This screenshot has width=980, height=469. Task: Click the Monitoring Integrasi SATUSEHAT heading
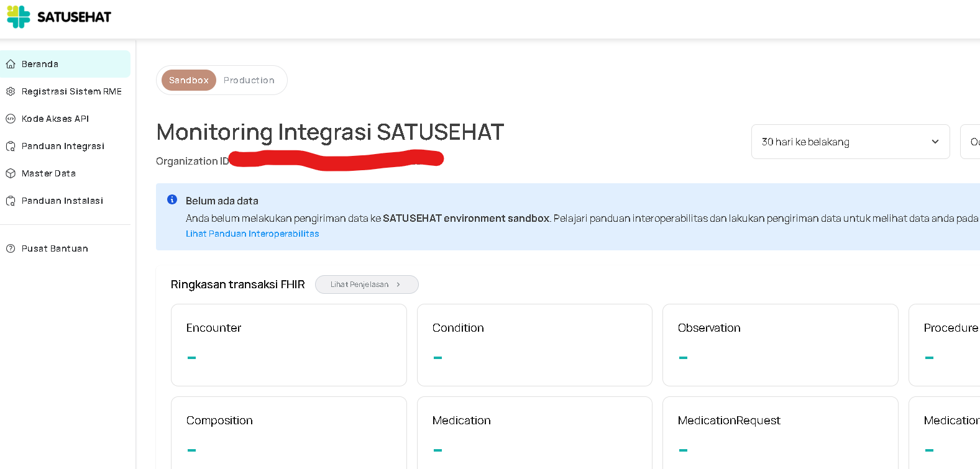pos(330,132)
